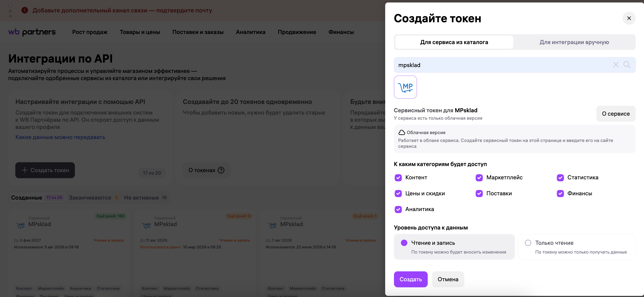Click the red warning alert icon
The height and width of the screenshot is (297, 644).
pyautogui.click(x=25, y=10)
